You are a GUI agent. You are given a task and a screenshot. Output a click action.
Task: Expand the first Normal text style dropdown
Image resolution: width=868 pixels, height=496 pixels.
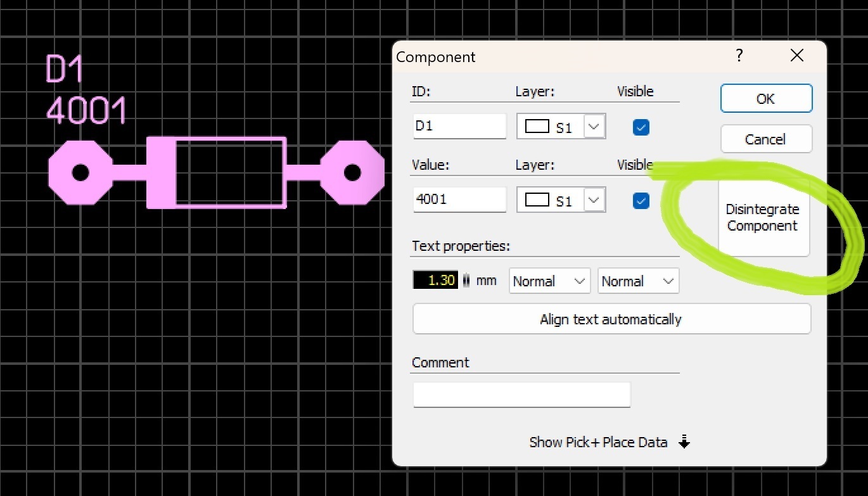point(549,281)
